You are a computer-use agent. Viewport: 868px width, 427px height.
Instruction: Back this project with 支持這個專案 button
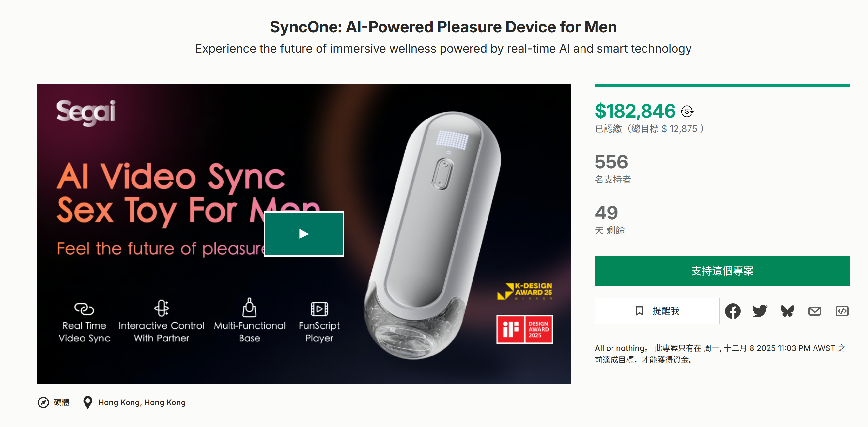[722, 271]
